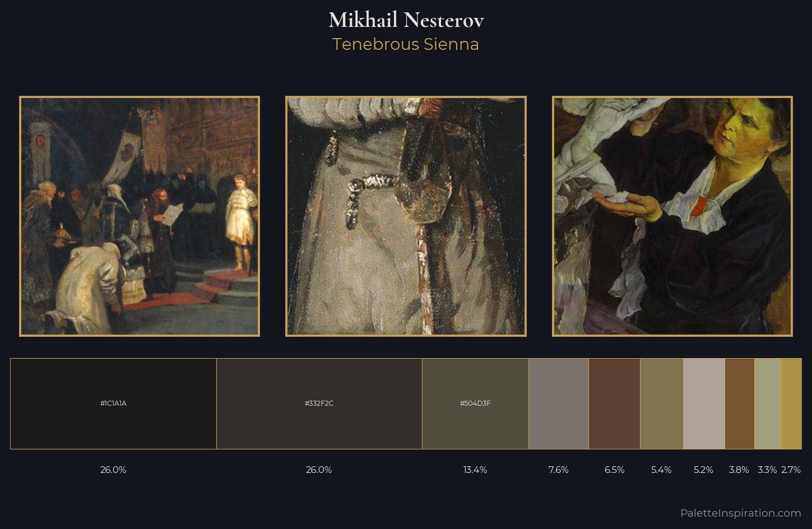Click the 5.2% percentage label
This screenshot has height=529, width=812.
(703, 470)
